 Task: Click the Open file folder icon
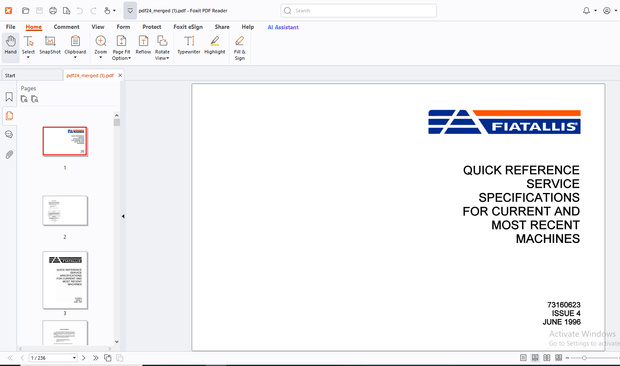[x=26, y=11]
